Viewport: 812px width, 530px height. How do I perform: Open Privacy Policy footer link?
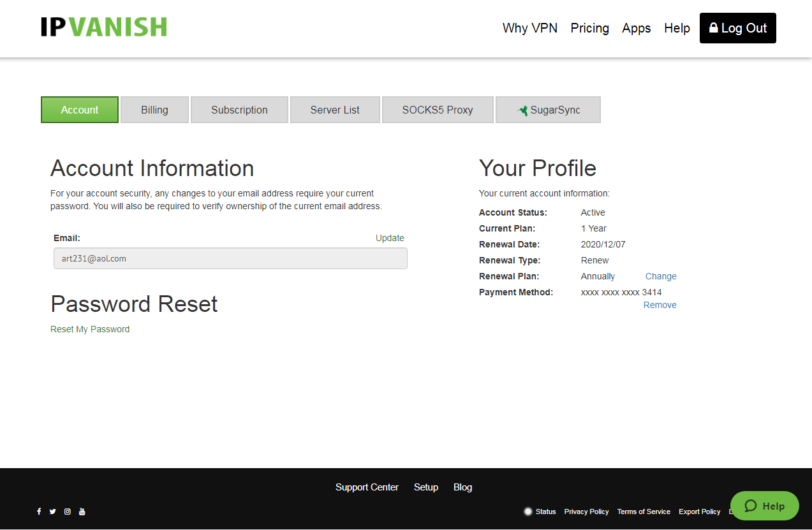pos(586,512)
